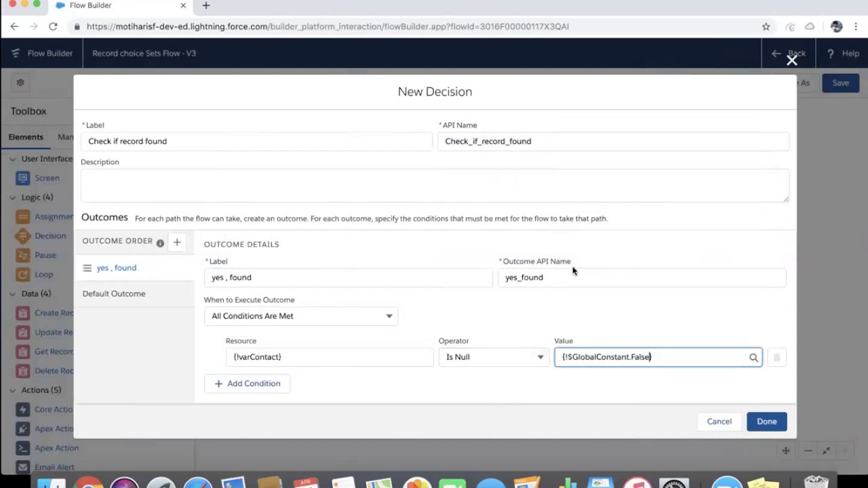Viewport: 868px width, 488px height.
Task: Click the Resource field with varContact
Action: point(330,357)
